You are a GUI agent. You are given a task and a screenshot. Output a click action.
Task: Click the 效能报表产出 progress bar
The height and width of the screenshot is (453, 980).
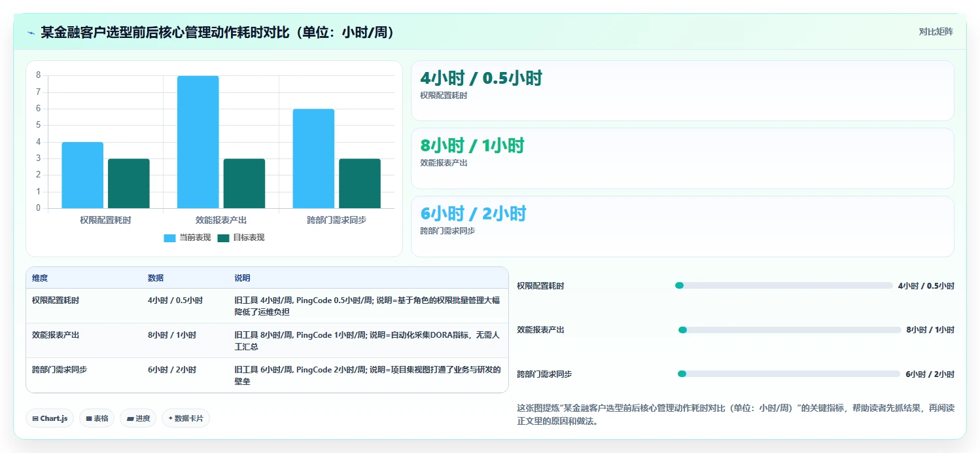tap(790, 330)
